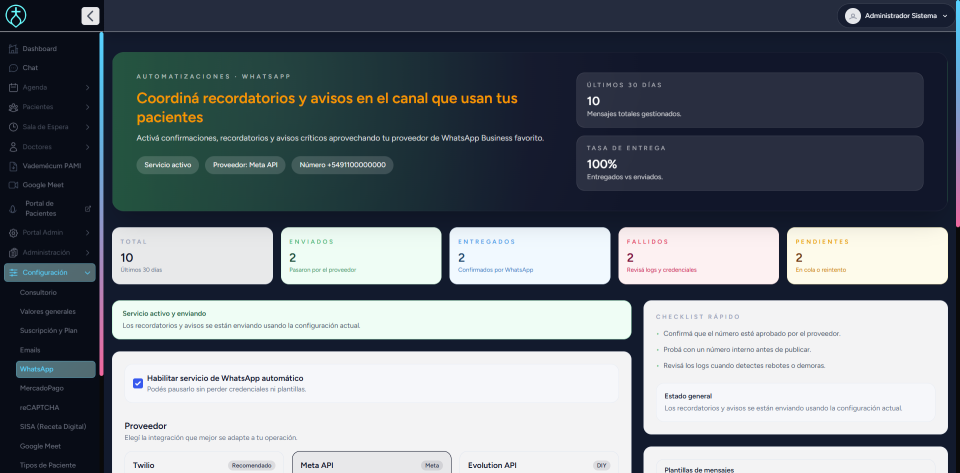Click the app logo in top-left corner
Image resolution: width=960 pixels, height=473 pixels.
(17, 16)
